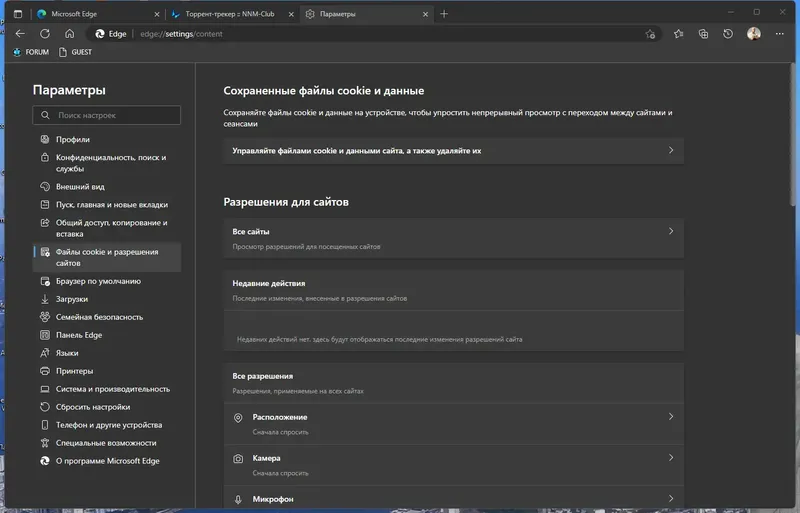This screenshot has width=800, height=513.
Task: Open the Favorites star toolbar icon
Action: point(679,33)
